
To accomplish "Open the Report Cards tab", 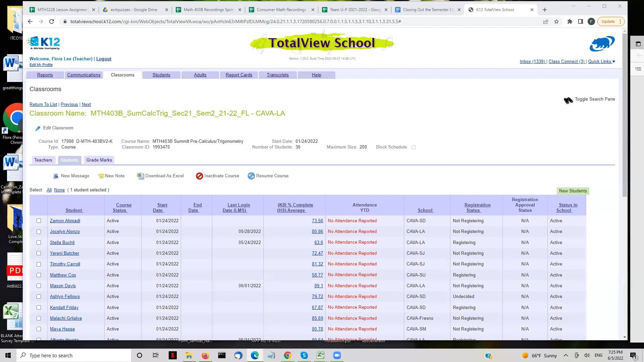I will (x=239, y=75).
